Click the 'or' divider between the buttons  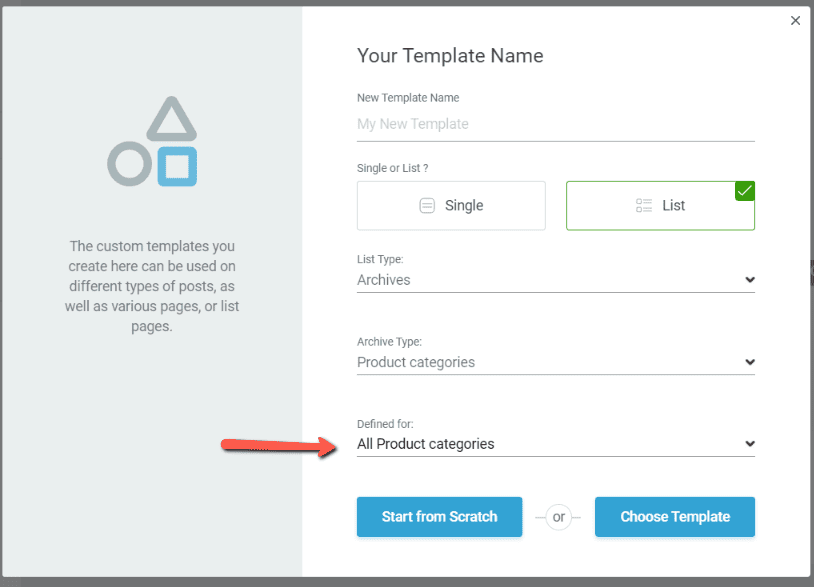[x=558, y=517]
